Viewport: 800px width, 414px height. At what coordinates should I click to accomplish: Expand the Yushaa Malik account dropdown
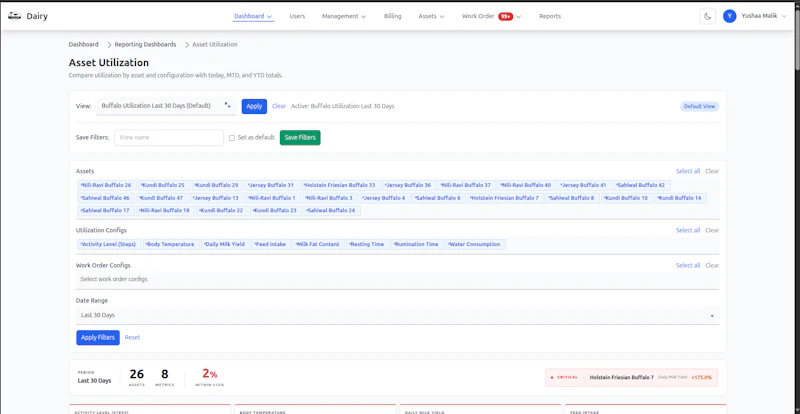pos(763,16)
